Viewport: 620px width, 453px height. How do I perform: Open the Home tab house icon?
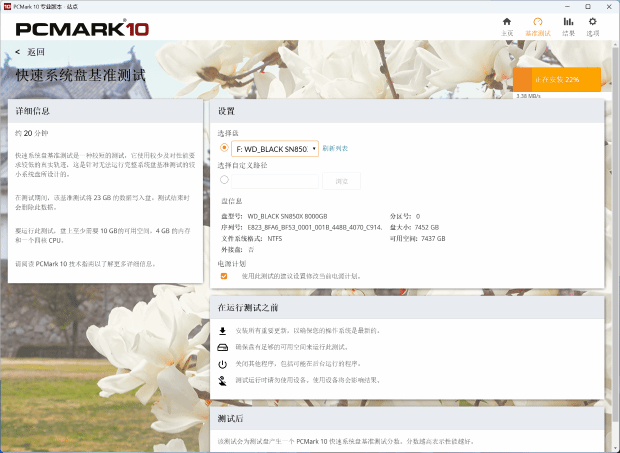pos(507,22)
